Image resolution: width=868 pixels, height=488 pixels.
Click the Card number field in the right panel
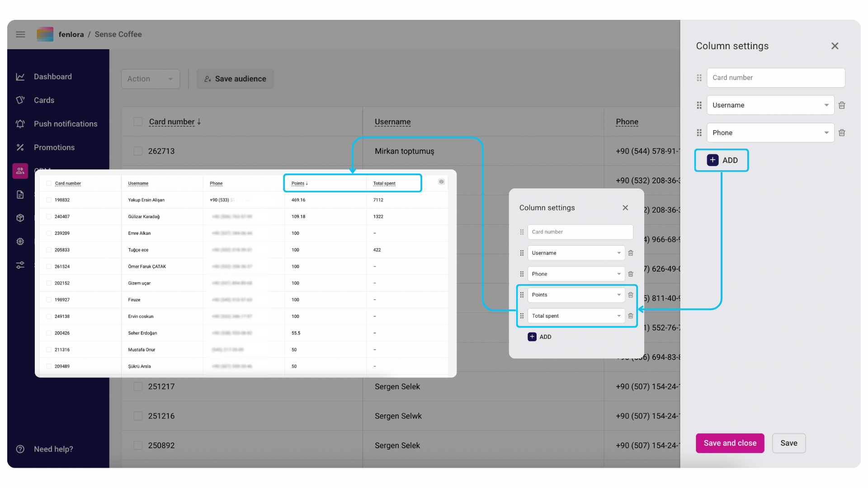(x=776, y=78)
